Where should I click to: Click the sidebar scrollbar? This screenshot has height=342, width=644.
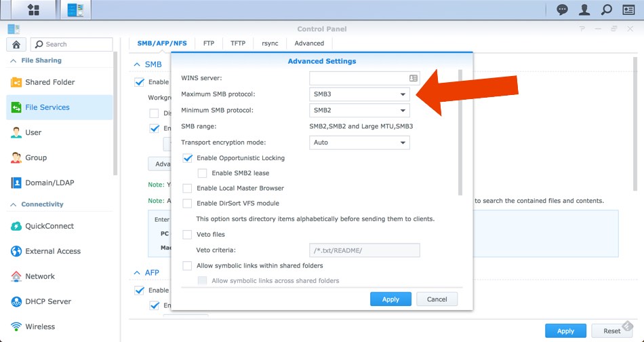pyautogui.click(x=115, y=113)
